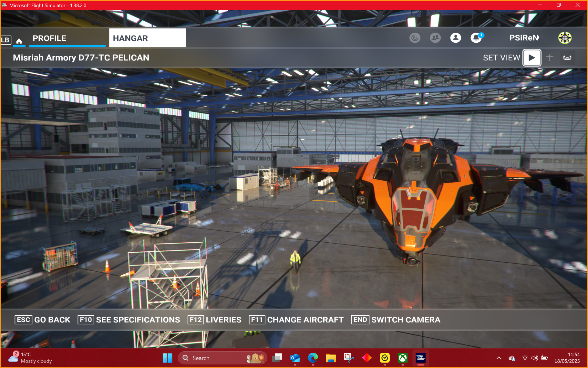Open File Explorer from the taskbar
The height and width of the screenshot is (368, 588).
[331, 358]
